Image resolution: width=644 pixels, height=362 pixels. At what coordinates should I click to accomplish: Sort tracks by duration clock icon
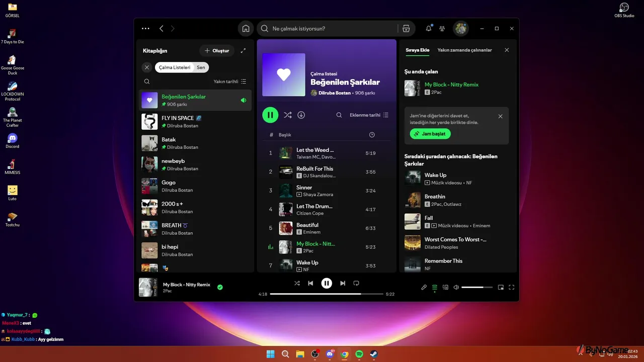click(x=372, y=135)
